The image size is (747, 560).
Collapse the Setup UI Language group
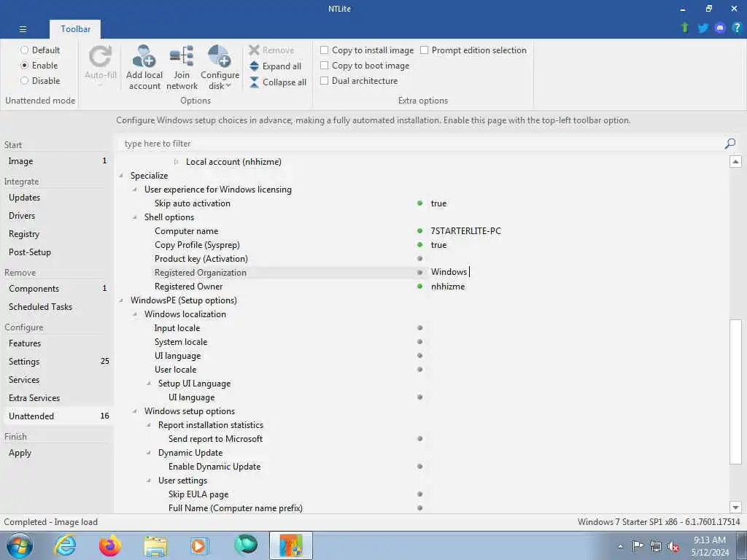tap(149, 384)
